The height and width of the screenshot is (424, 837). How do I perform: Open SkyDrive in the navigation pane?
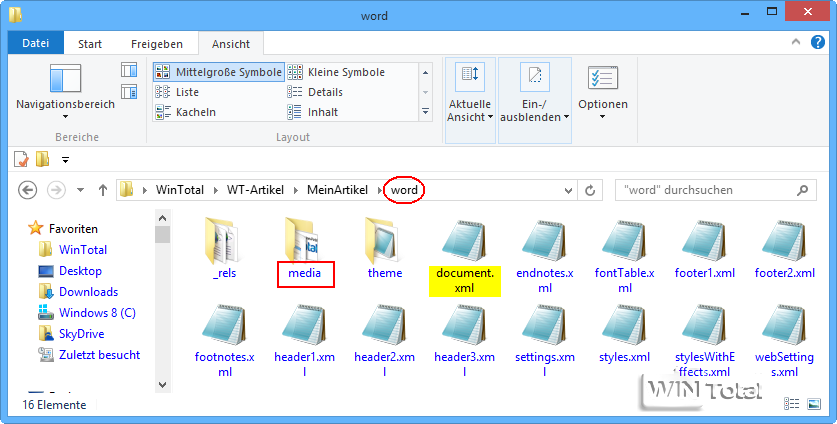(x=72, y=334)
